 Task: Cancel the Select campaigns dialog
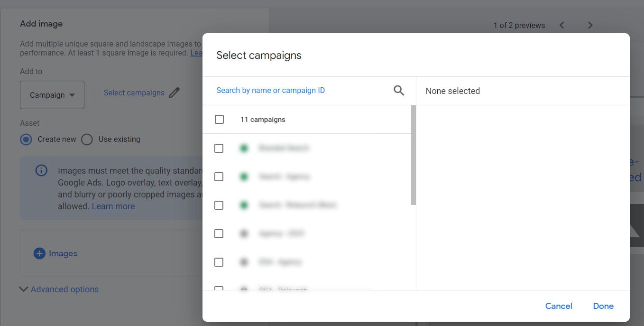(559, 306)
